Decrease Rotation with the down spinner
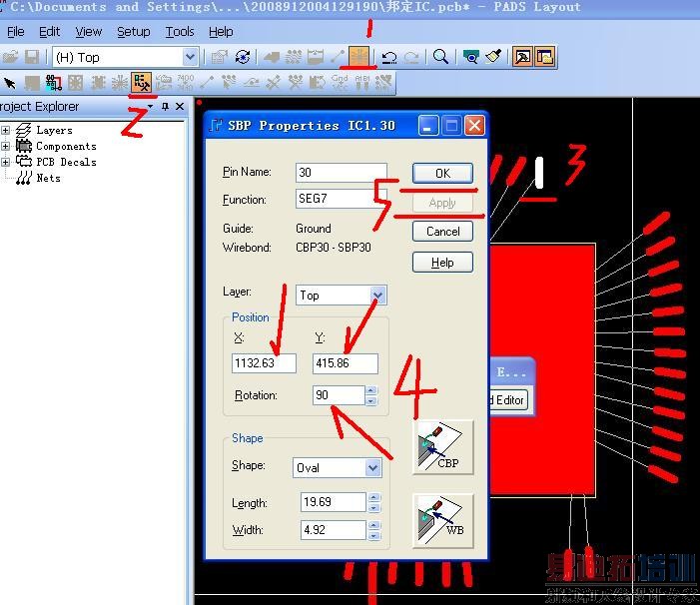Screen dimensions: 700x605 point(371,400)
